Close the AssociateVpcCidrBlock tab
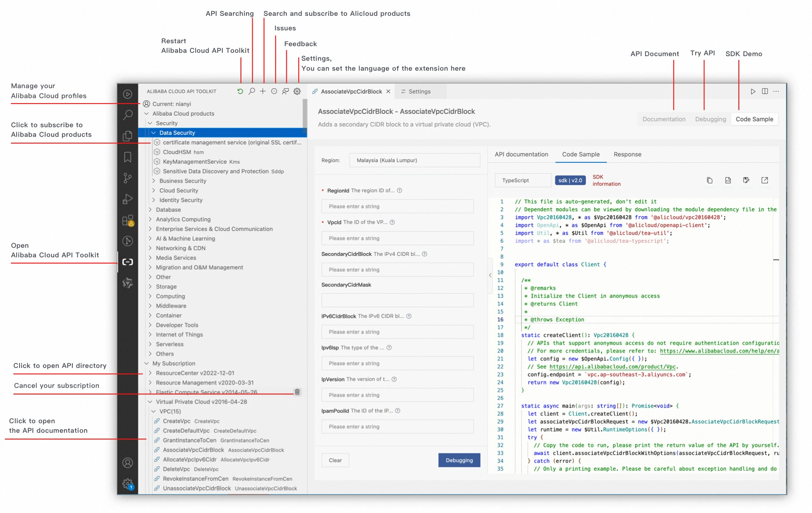The height and width of the screenshot is (513, 812). point(388,91)
